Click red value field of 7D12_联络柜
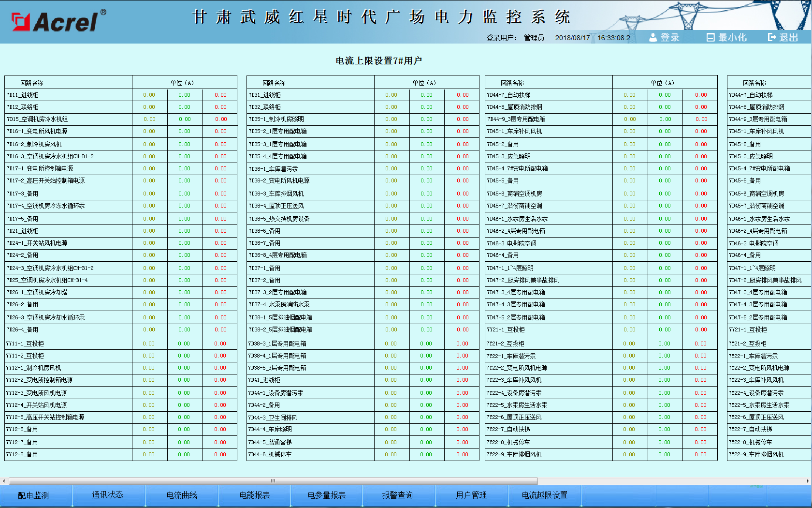 click(220, 107)
